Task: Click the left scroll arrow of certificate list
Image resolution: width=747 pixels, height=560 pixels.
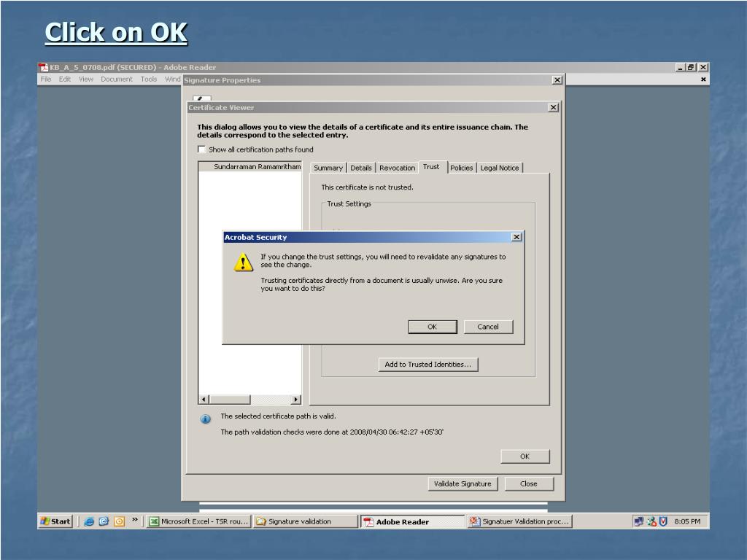Action: coord(204,400)
